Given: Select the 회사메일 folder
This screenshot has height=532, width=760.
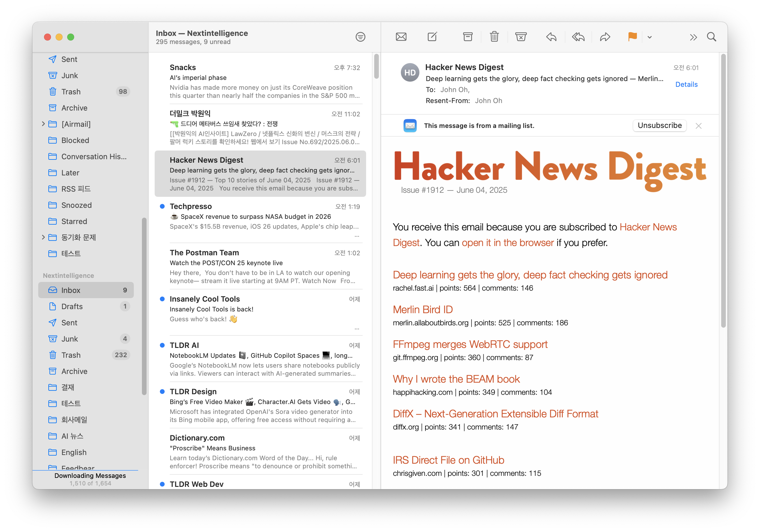Looking at the screenshot, I should 86,420.
